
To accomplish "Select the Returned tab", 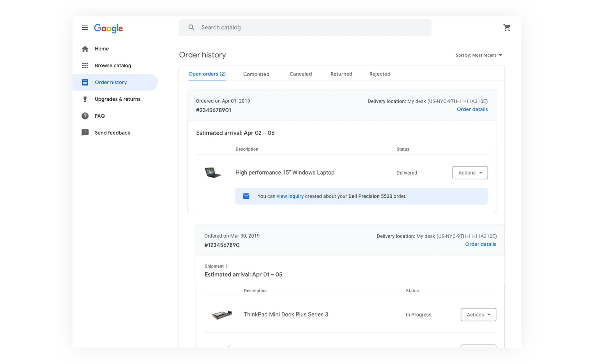I will (x=341, y=74).
